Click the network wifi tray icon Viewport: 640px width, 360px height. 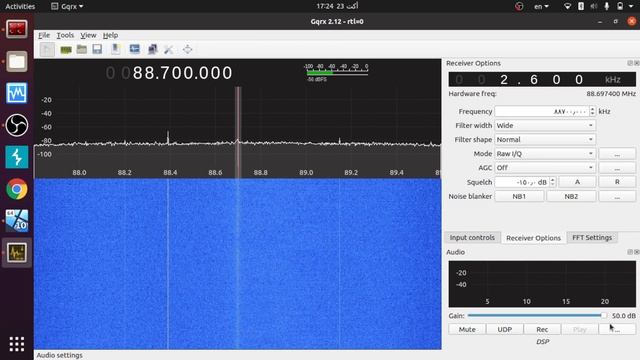tap(567, 6)
